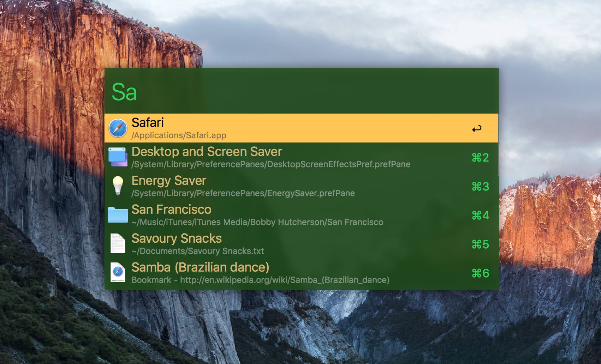Click the San Francisco folder icon

[118, 215]
